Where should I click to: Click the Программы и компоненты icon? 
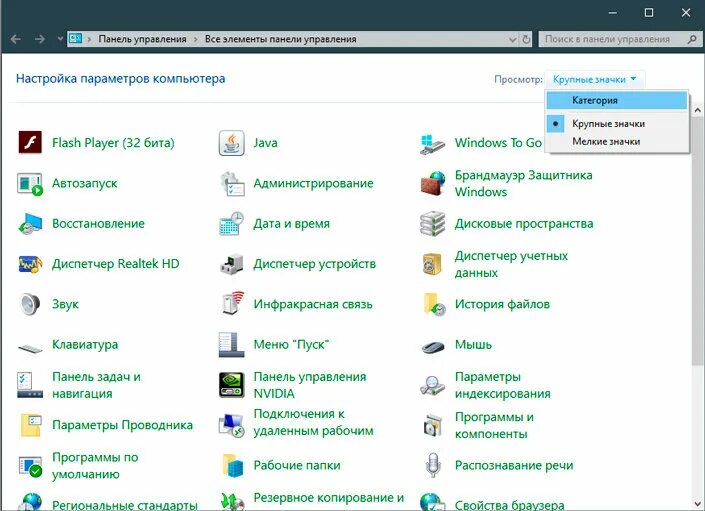[x=433, y=425]
